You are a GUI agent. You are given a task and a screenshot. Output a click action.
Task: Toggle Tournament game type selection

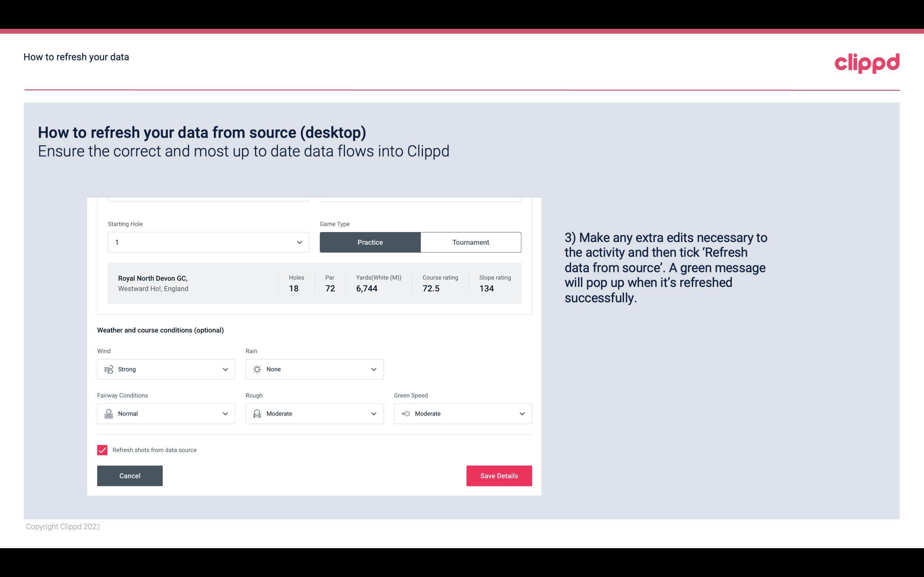470,242
